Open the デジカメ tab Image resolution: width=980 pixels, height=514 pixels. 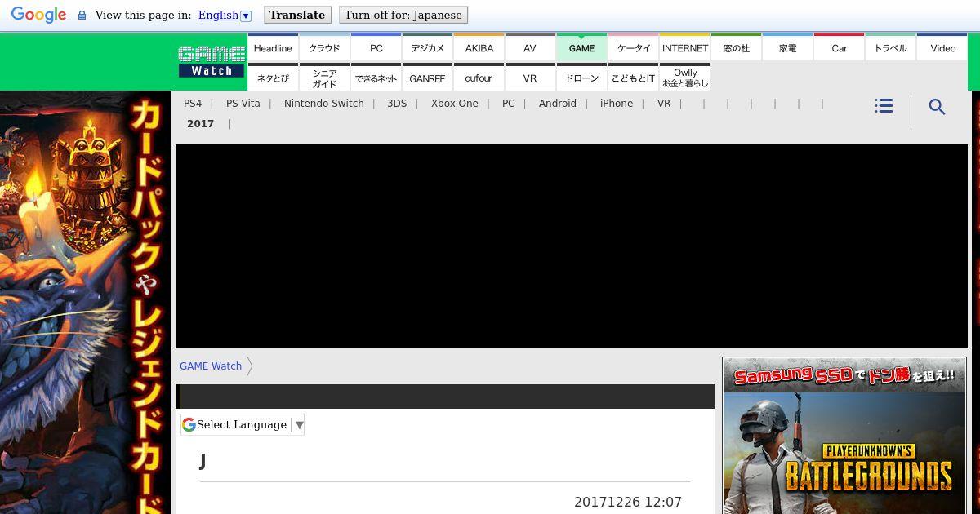click(427, 47)
